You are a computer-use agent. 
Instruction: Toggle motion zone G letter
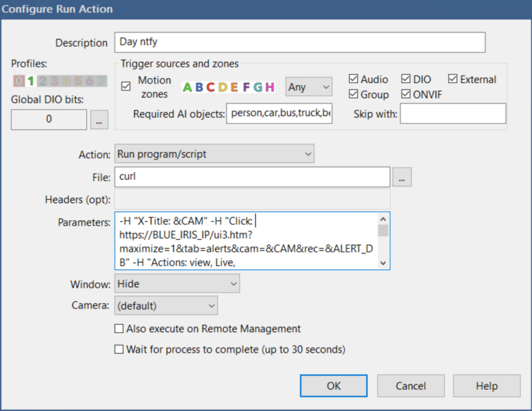258,87
